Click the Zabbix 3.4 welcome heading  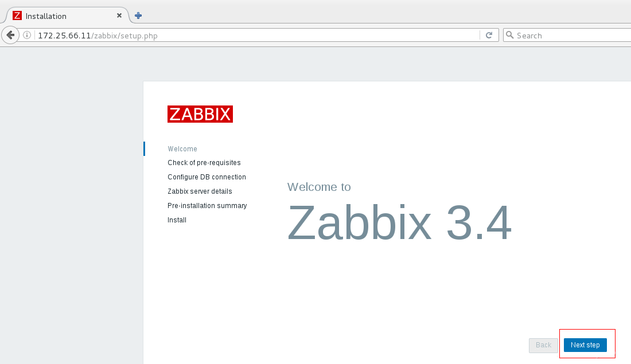(399, 222)
